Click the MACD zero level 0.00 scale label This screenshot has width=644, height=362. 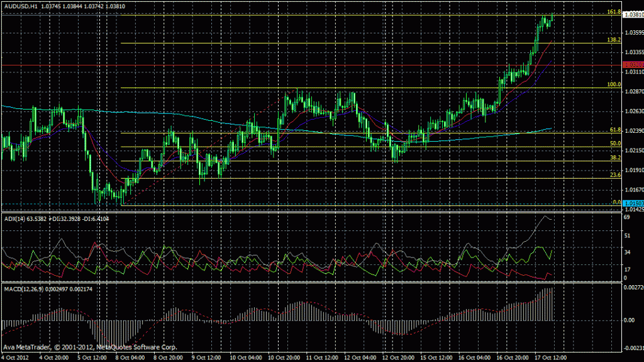click(628, 320)
